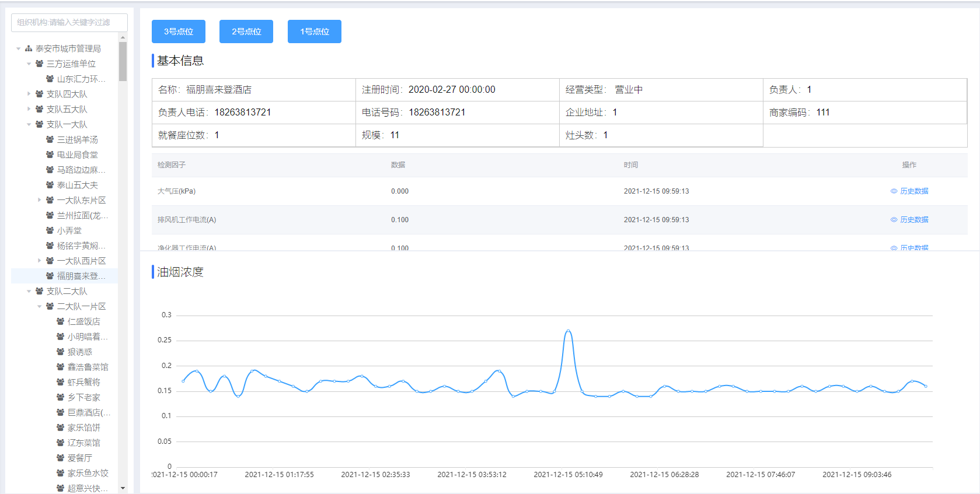Image resolution: width=980 pixels, height=494 pixels.
Task: Expand the 支队四大队 tree node
Action: (29, 94)
